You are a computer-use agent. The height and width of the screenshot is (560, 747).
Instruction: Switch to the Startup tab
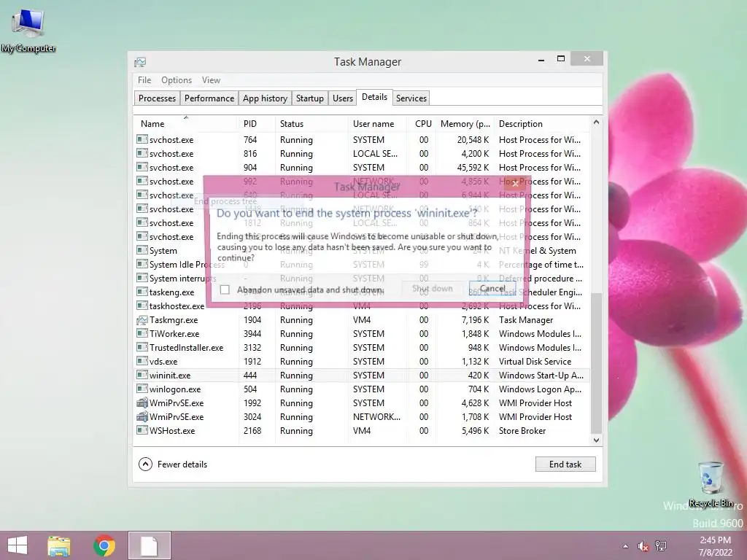coord(309,98)
